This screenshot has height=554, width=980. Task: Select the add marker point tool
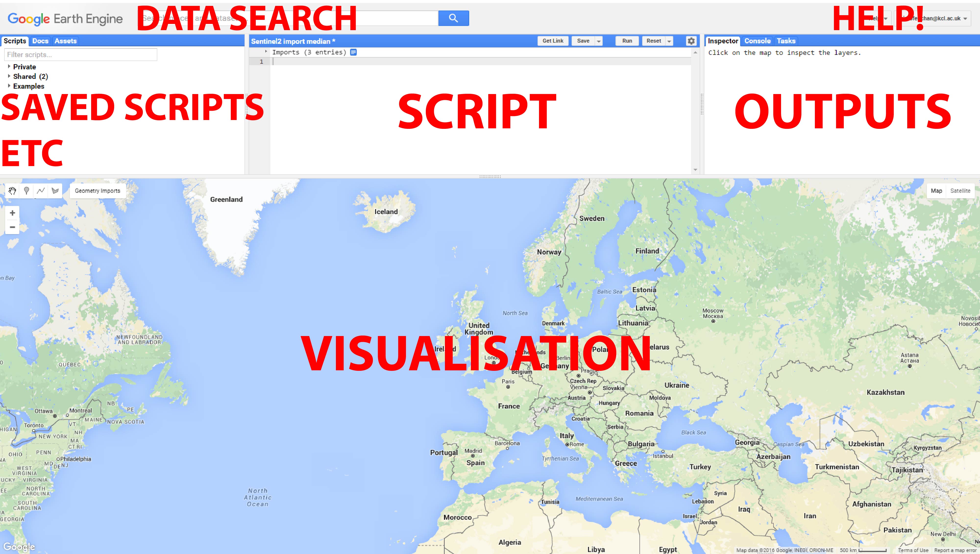point(27,191)
